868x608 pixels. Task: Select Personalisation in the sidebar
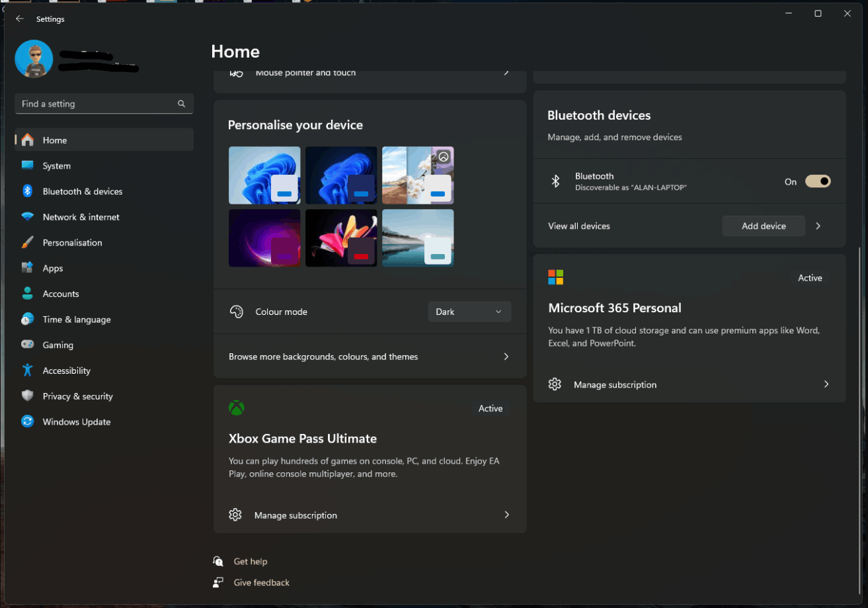[x=104, y=243]
